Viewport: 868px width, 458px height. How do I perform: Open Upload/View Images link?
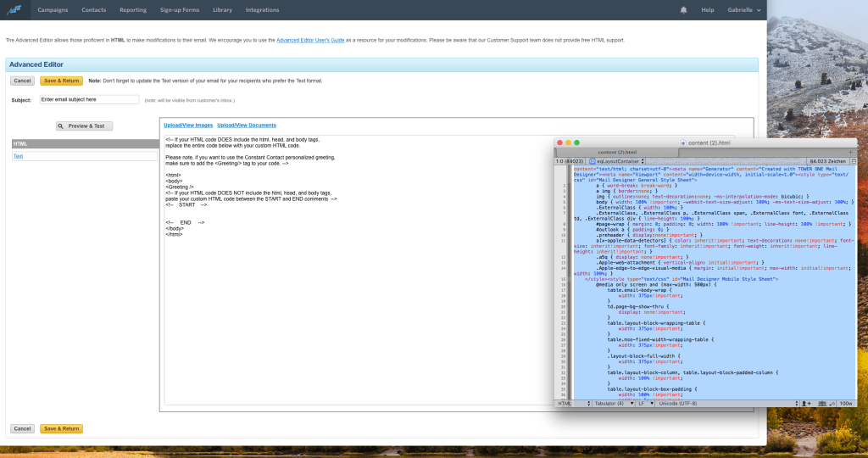pyautogui.click(x=188, y=126)
